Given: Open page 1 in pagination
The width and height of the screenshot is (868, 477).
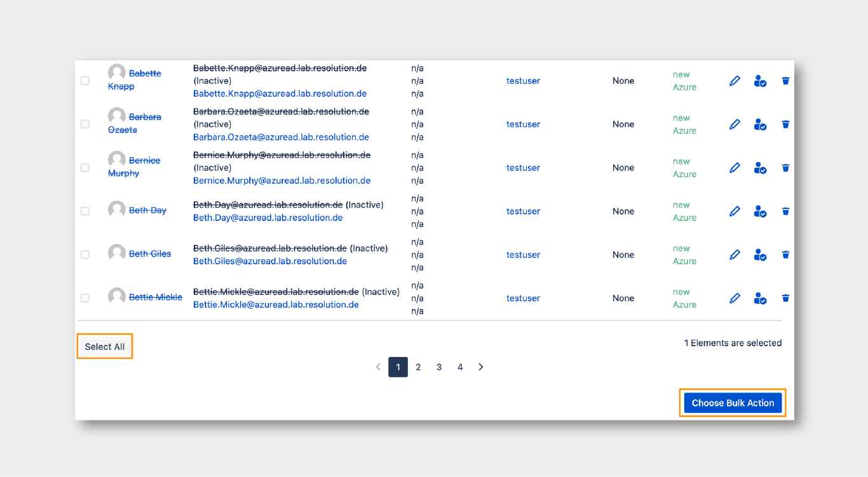Looking at the screenshot, I should point(398,367).
